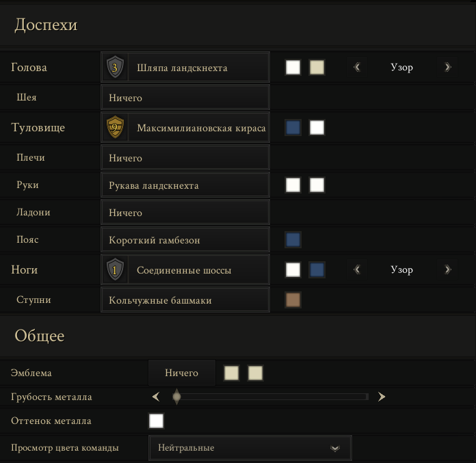Click the level 3 shield icon for Голова
Image resolution: width=476 pixels, height=463 pixels.
click(115, 67)
